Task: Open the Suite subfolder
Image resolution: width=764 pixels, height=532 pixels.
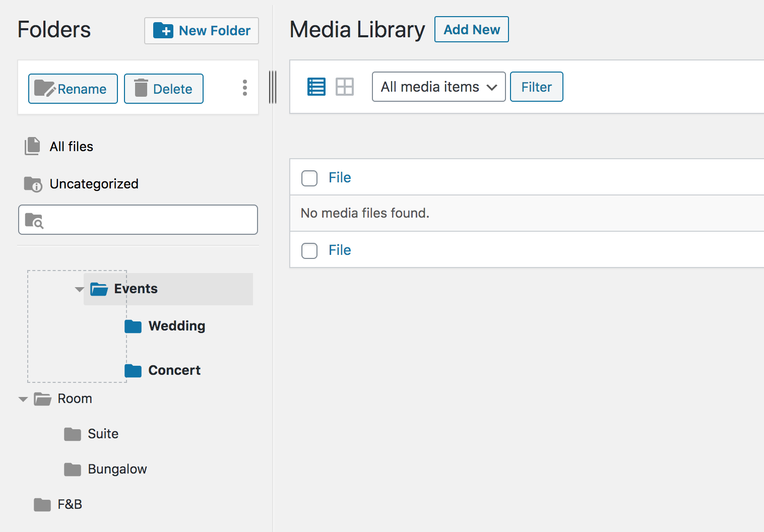Action: pos(103,434)
